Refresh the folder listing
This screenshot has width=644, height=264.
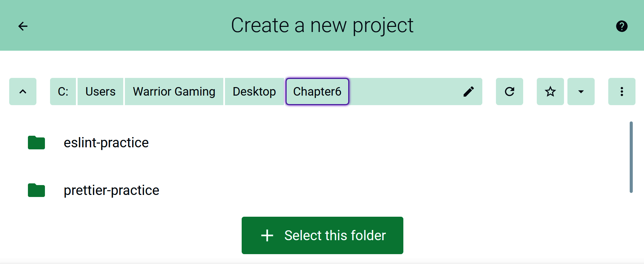coord(509,92)
